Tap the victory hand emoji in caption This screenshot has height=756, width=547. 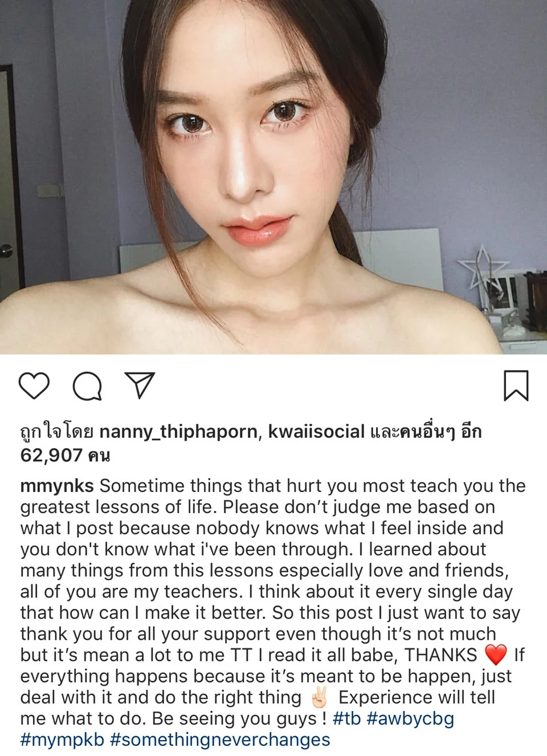point(319,697)
